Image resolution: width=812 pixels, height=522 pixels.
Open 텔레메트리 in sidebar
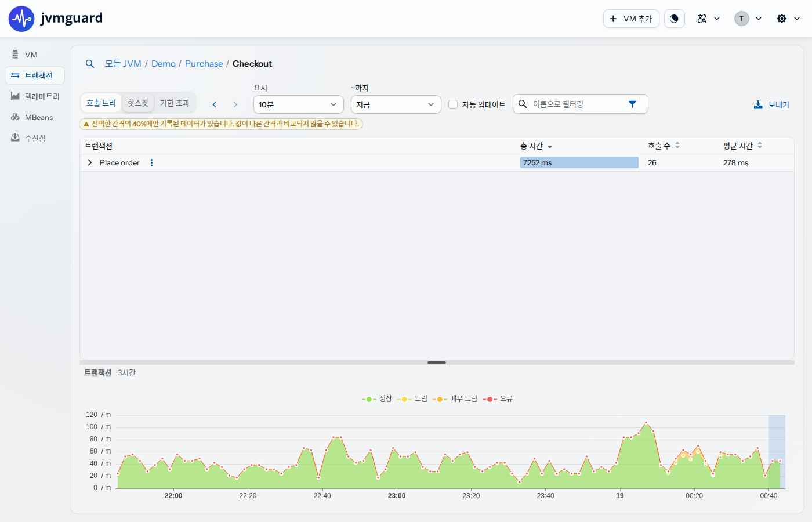point(35,96)
